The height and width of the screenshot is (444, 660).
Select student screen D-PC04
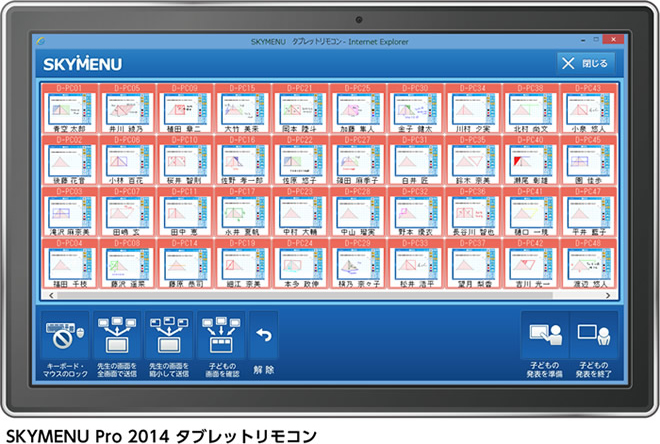(69, 263)
